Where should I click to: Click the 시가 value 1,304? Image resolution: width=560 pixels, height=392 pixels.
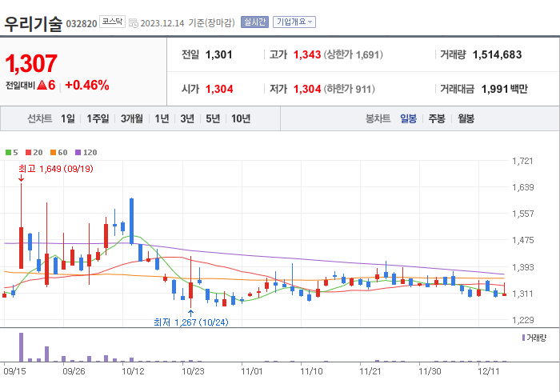tap(219, 89)
